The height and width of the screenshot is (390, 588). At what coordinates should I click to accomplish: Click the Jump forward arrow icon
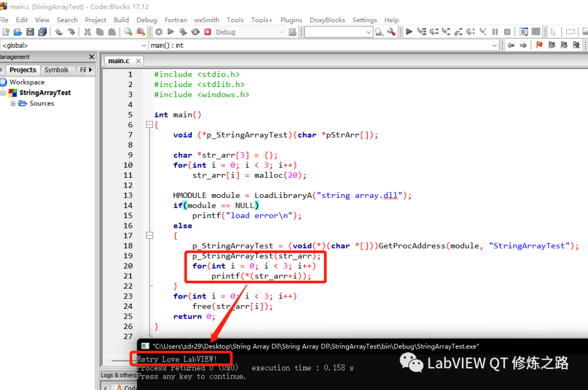pyautogui.click(x=523, y=45)
